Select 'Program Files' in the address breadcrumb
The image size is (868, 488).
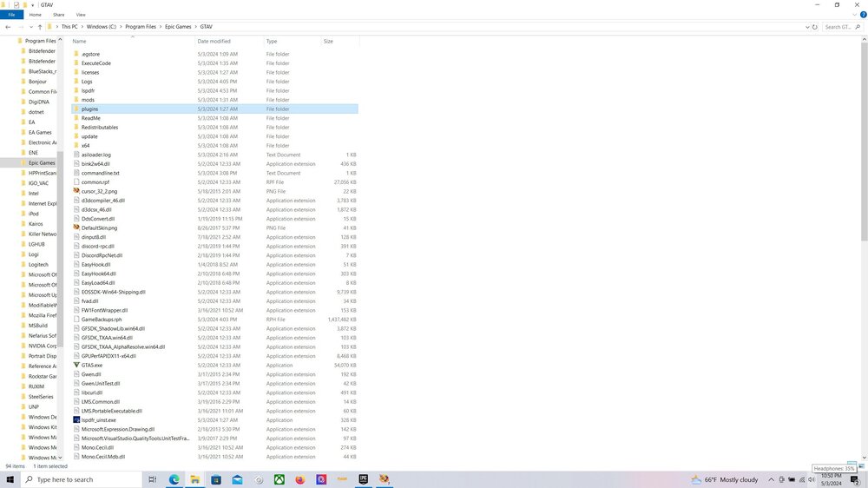tap(141, 27)
